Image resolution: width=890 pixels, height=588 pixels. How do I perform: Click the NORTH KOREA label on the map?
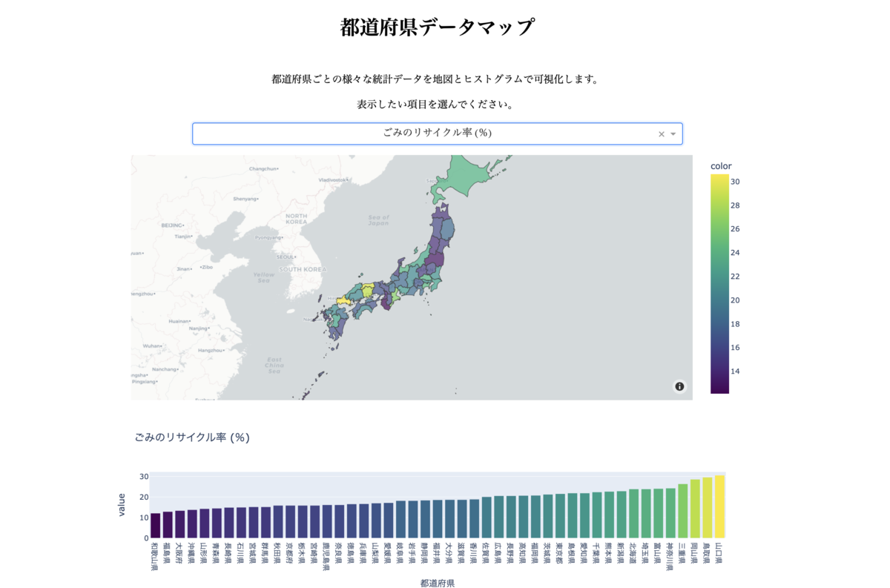click(x=296, y=219)
